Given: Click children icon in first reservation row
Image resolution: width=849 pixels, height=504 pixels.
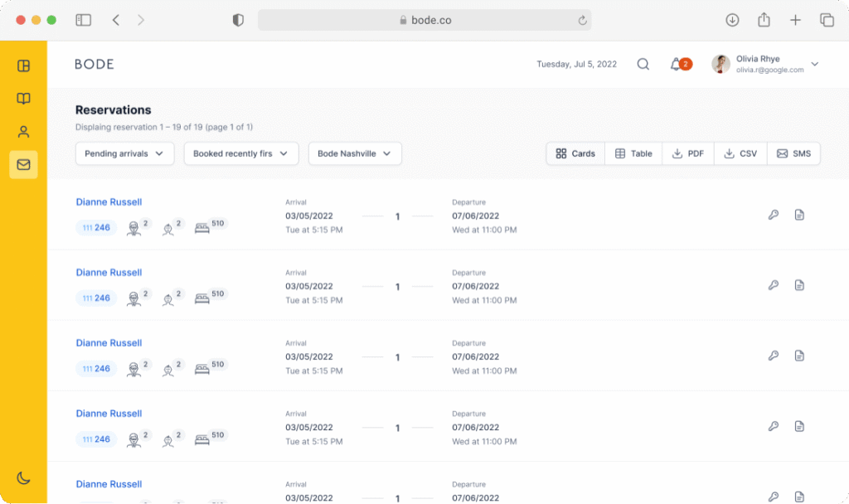Looking at the screenshot, I should (167, 230).
